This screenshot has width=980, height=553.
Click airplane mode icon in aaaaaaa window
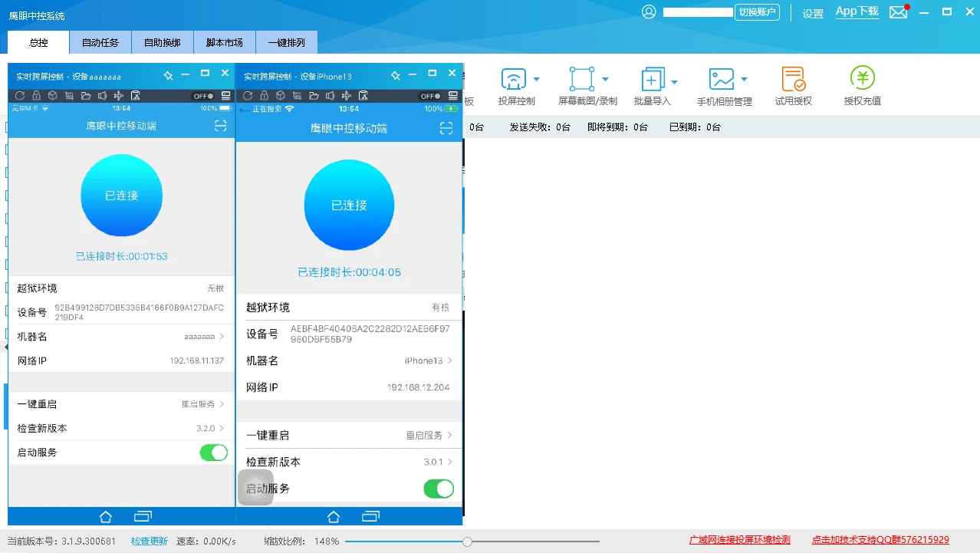coord(119,96)
